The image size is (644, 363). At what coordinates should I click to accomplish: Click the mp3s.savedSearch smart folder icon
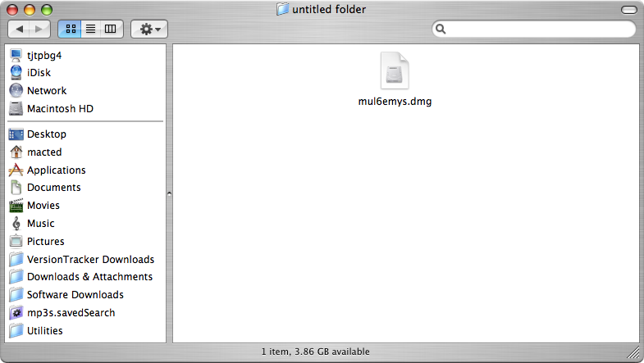click(16, 312)
